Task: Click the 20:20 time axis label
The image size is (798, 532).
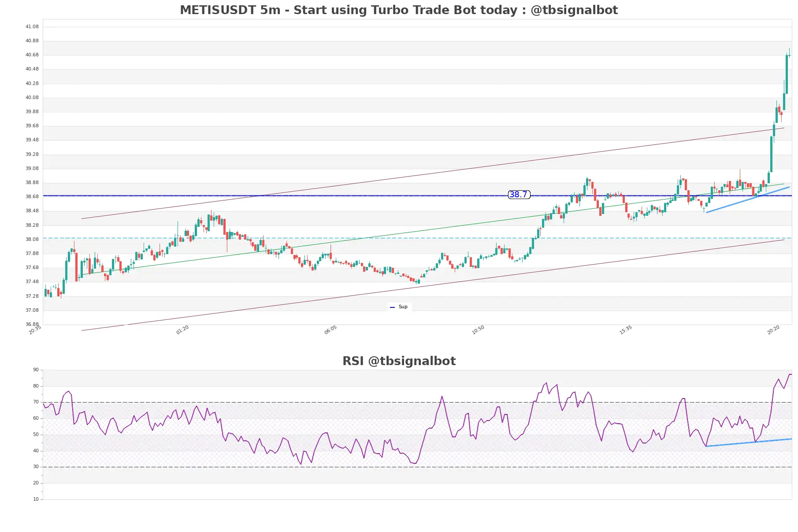Action: pyautogui.click(x=773, y=330)
